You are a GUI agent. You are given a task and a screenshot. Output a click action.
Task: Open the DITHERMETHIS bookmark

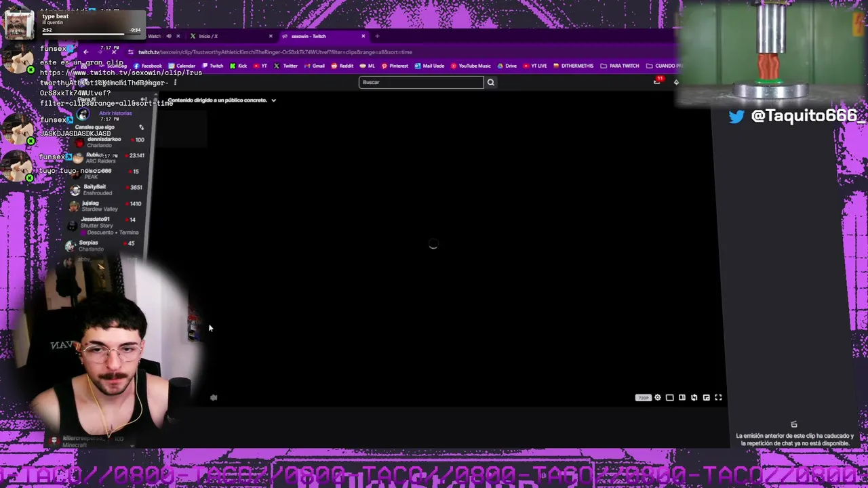coord(574,66)
